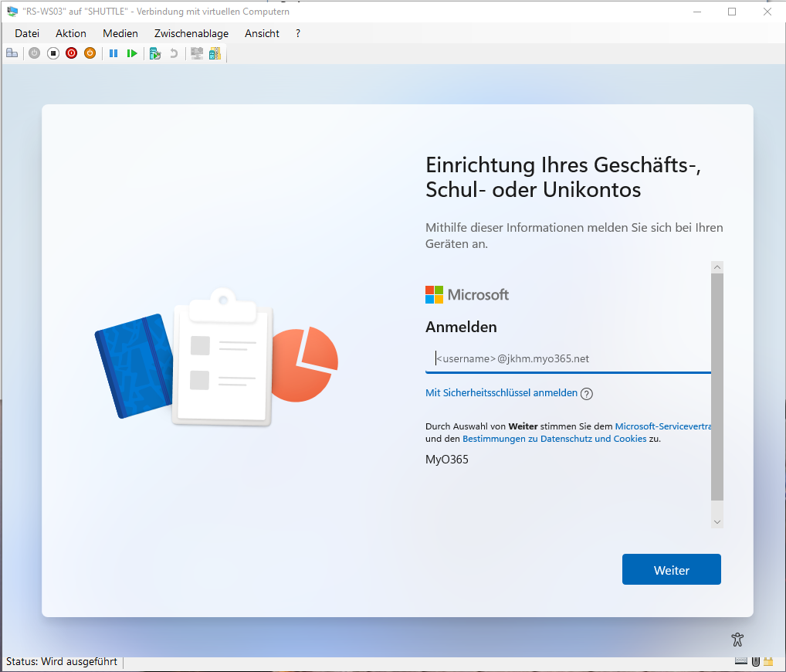The image size is (786, 672).
Task: Create a checkpoint using the camera icon
Action: coord(155,53)
